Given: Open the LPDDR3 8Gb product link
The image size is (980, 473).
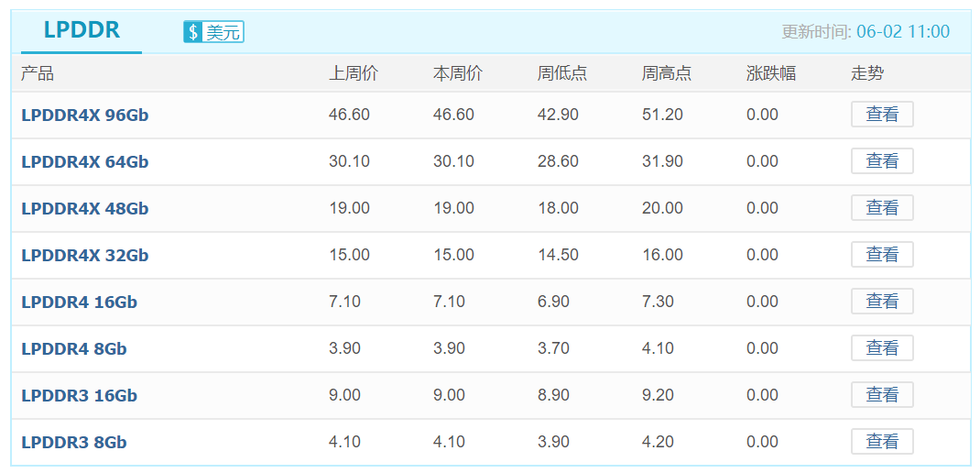Looking at the screenshot, I should tap(73, 443).
